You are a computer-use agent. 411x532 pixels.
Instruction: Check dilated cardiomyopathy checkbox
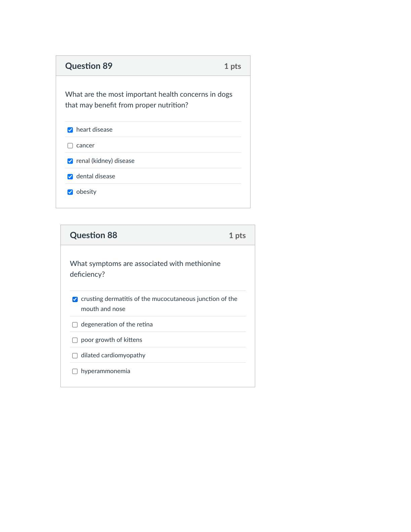coord(75,356)
